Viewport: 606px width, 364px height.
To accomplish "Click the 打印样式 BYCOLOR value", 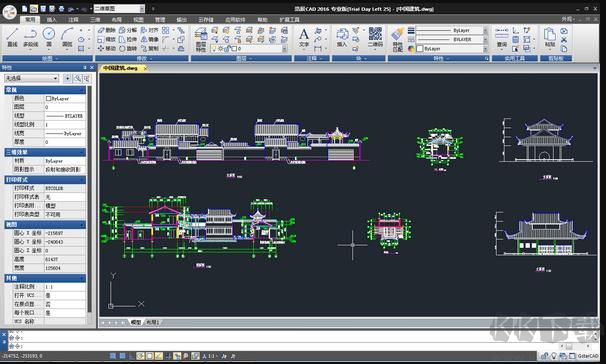I will 65,188.
